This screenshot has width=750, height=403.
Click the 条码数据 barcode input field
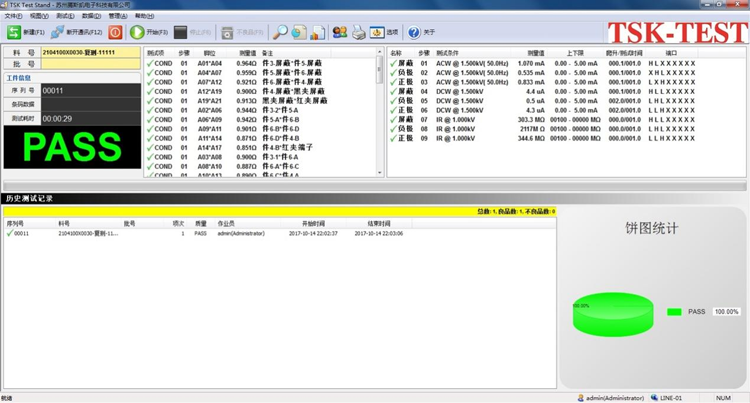[90, 103]
